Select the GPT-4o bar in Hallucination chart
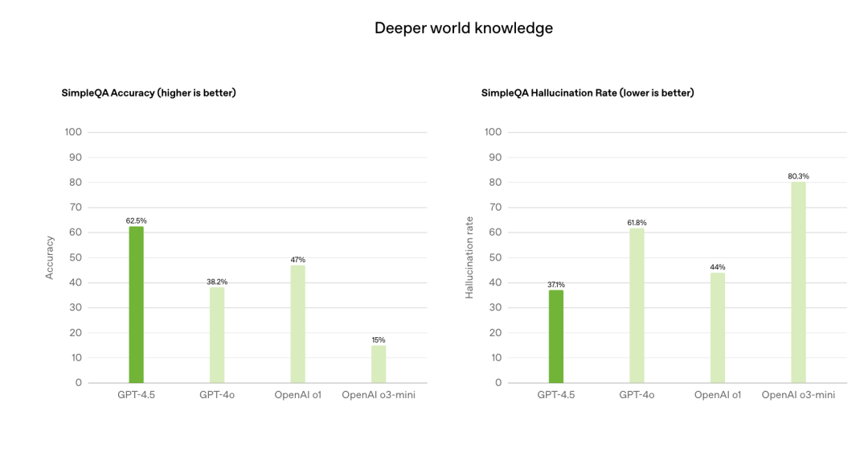Screen dimensions: 868x469 click(637, 306)
